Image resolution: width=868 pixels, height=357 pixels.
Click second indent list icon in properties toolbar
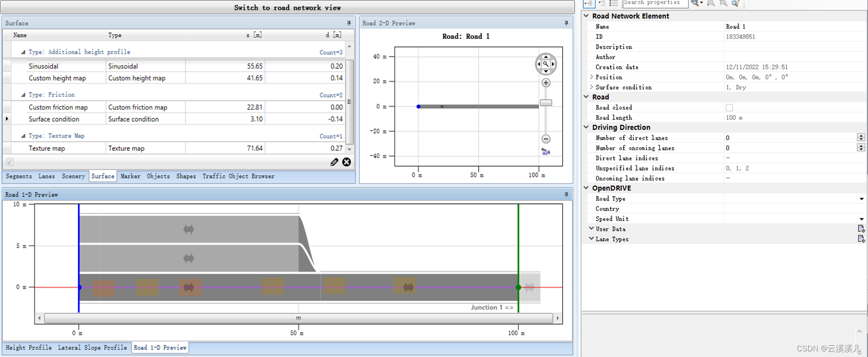(x=602, y=3)
